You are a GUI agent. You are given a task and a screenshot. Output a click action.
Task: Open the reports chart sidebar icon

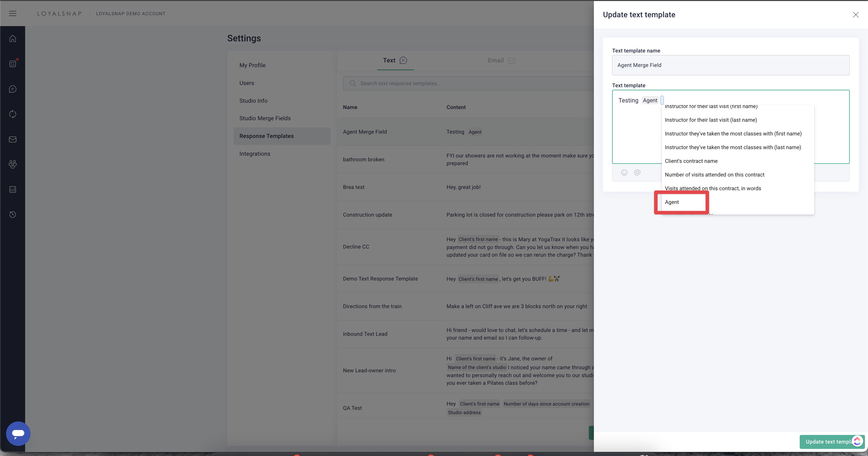pos(12,190)
